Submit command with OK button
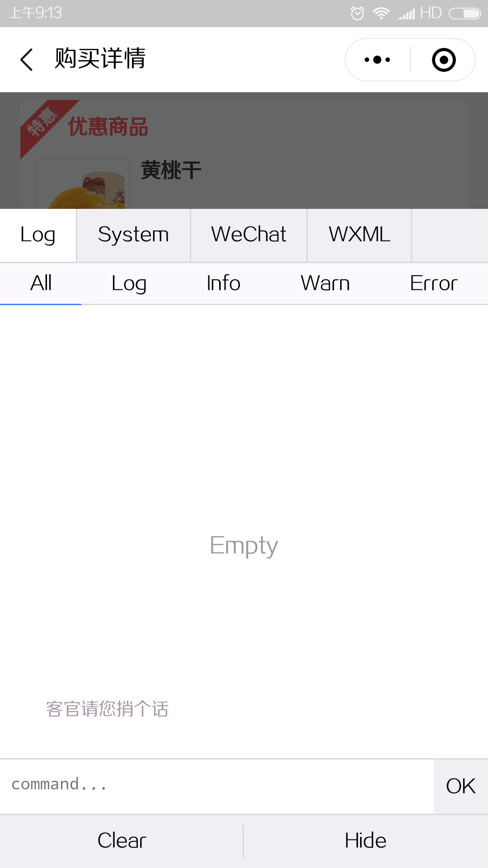The height and width of the screenshot is (868, 488). [461, 786]
